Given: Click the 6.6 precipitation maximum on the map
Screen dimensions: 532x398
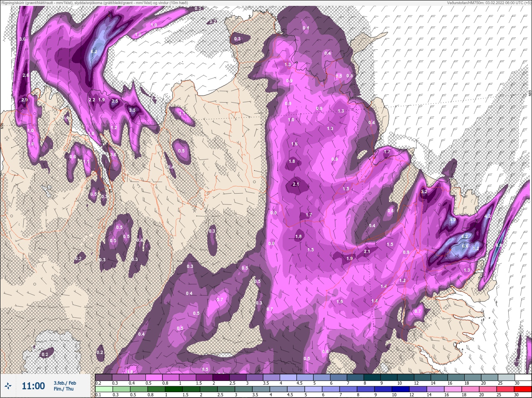Looking at the screenshot, I should coord(465,246).
